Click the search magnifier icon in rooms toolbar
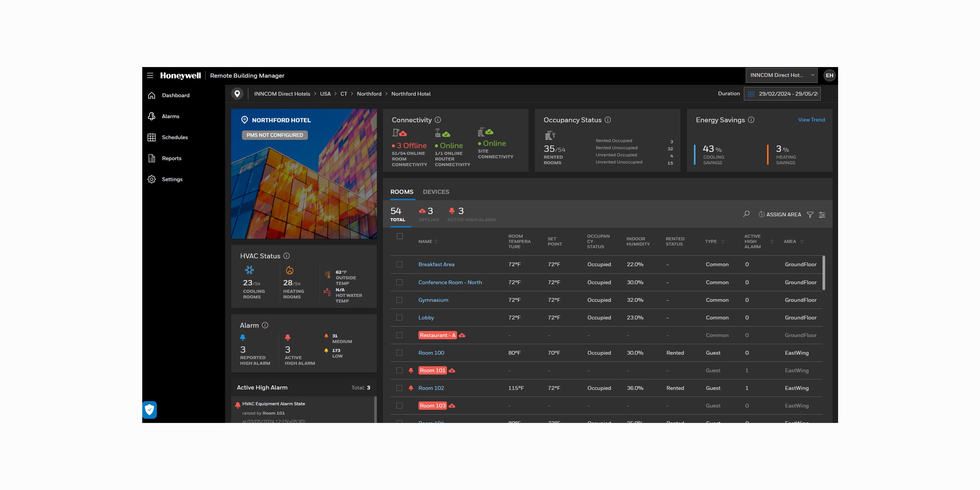Image resolution: width=980 pixels, height=490 pixels. pos(747,214)
